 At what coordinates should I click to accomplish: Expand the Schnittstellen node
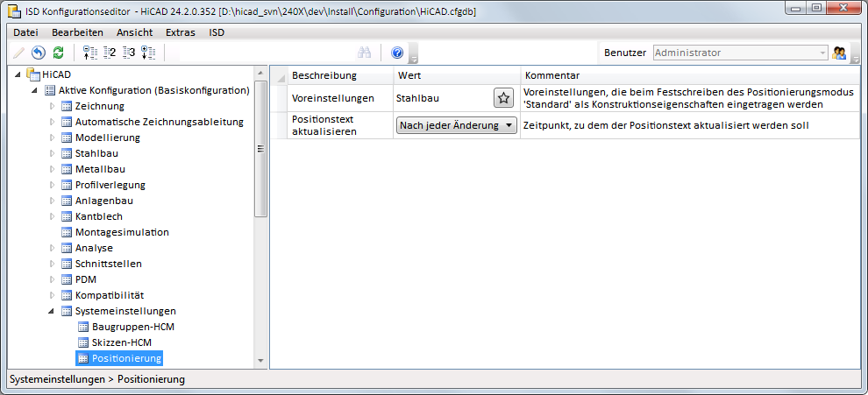tap(53, 264)
